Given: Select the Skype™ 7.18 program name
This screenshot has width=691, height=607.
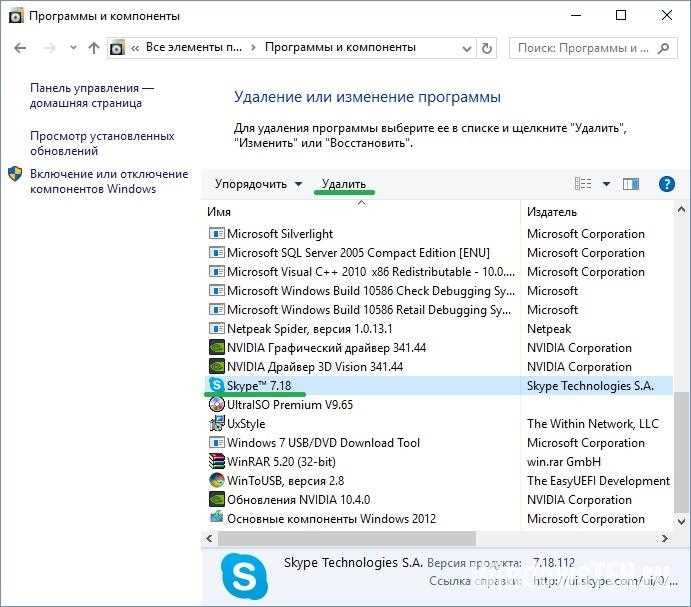Looking at the screenshot, I should point(259,386).
